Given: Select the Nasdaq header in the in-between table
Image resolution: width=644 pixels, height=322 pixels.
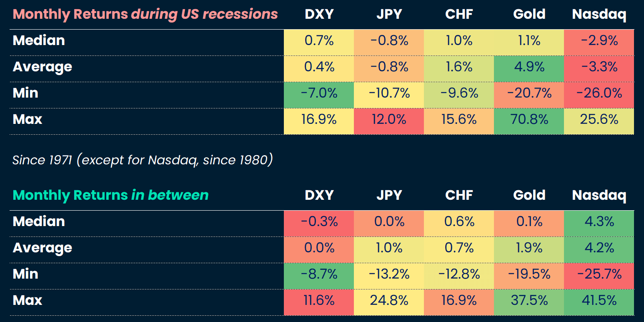Looking at the screenshot, I should (x=599, y=195).
